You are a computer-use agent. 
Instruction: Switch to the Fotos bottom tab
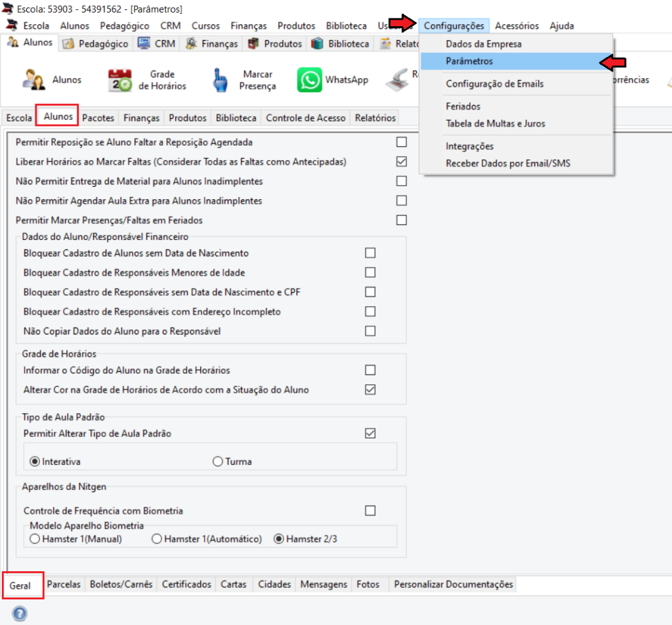click(367, 584)
